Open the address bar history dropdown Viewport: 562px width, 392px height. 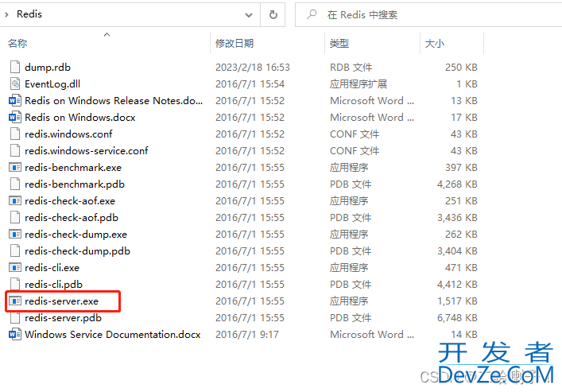pyautogui.click(x=248, y=14)
